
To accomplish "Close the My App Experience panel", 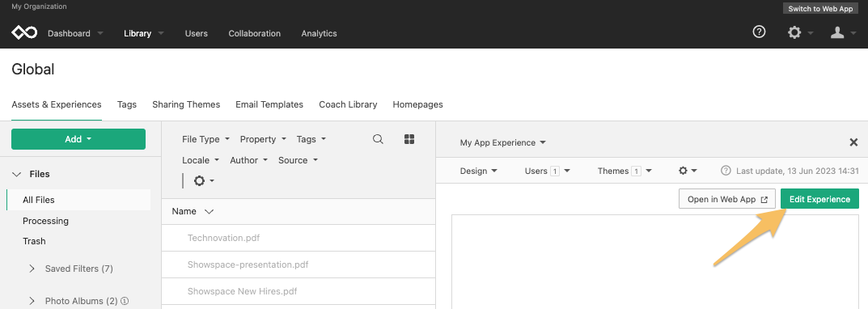I will (853, 142).
